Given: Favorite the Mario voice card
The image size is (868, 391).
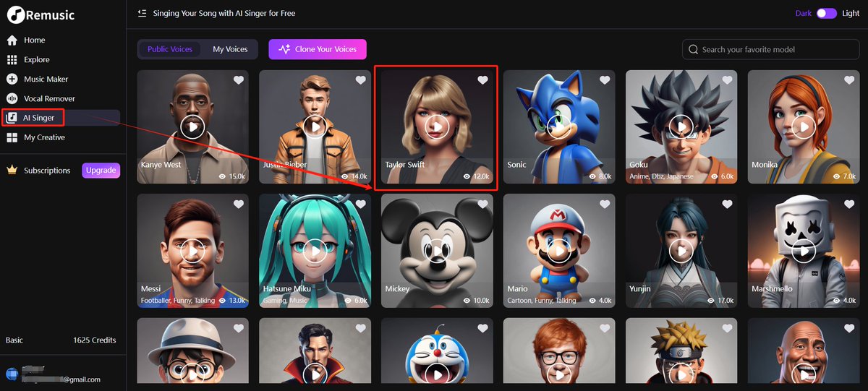Looking at the screenshot, I should pos(605,204).
